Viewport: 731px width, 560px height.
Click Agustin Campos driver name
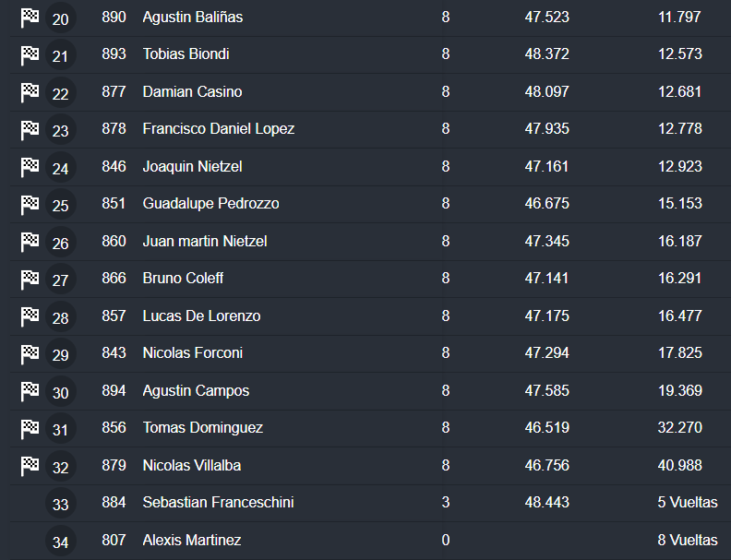(196, 390)
